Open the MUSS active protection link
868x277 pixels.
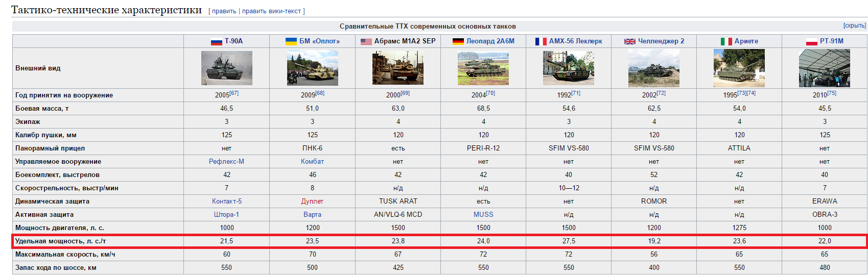coord(483,214)
